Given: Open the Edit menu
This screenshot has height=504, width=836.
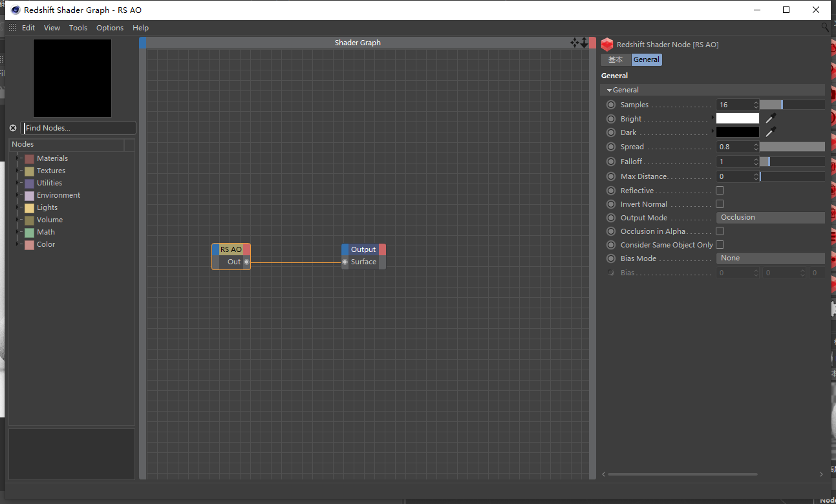Looking at the screenshot, I should (x=28, y=28).
